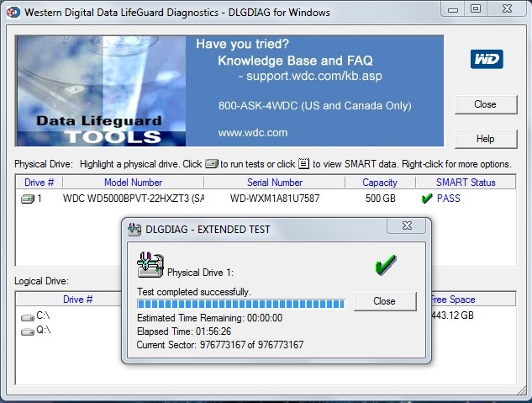Click the green SMART status checkmark
The image size is (532, 403).
[426, 199]
